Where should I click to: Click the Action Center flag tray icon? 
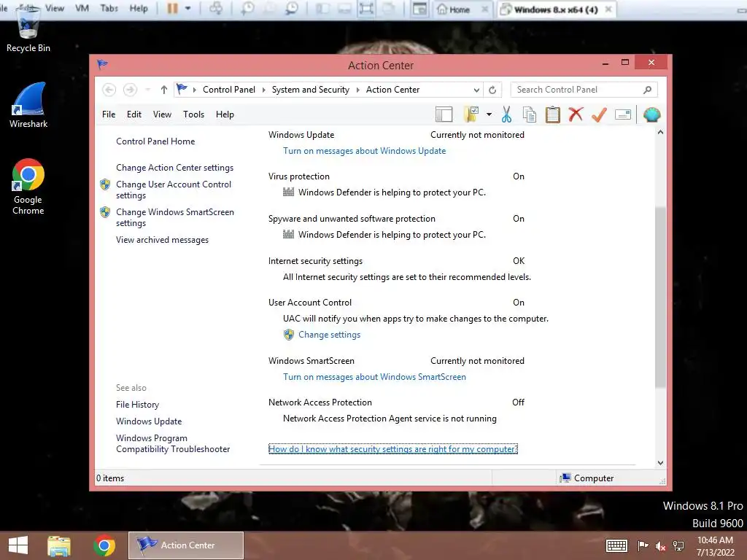(643, 545)
